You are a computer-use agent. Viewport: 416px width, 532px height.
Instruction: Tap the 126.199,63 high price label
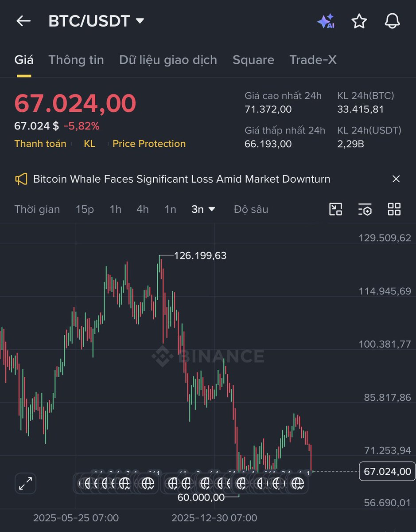click(200, 256)
